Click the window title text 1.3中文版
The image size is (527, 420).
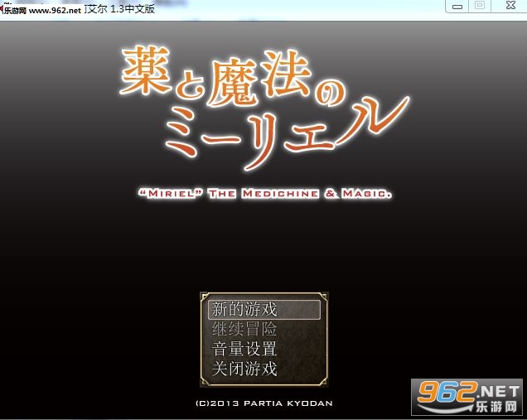pos(133,9)
